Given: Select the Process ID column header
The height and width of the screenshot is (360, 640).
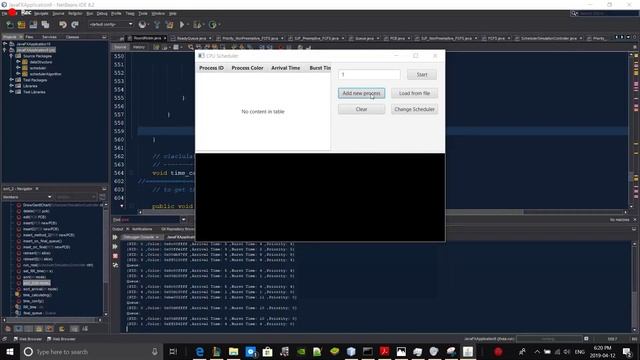Looking at the screenshot, I should point(211,68).
